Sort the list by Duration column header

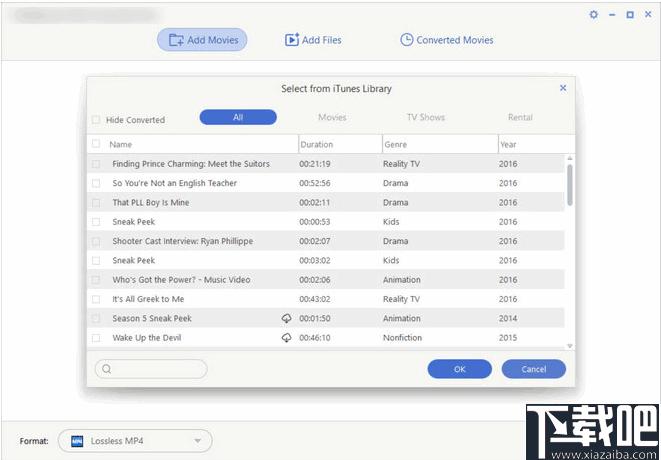tap(317, 144)
